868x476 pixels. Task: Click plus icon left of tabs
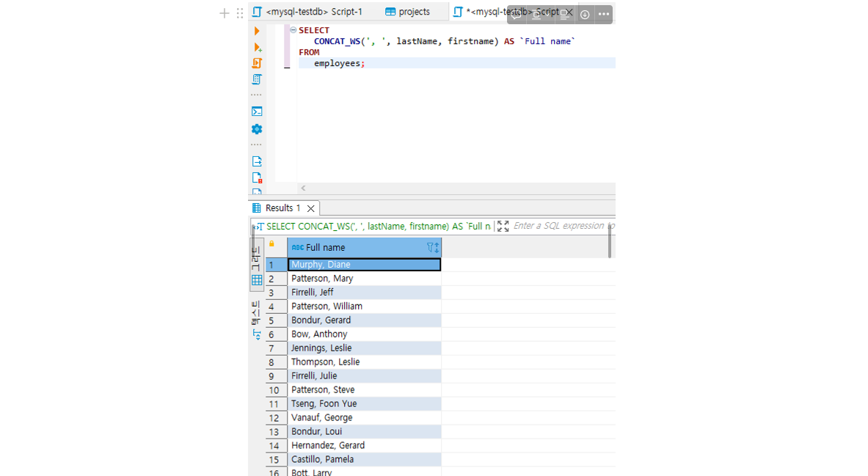click(x=225, y=13)
